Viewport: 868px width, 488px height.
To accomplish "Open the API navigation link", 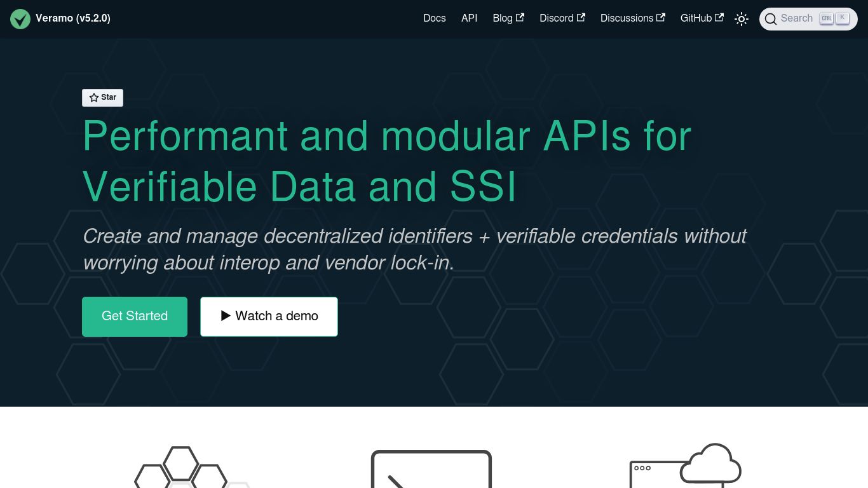I will (469, 18).
